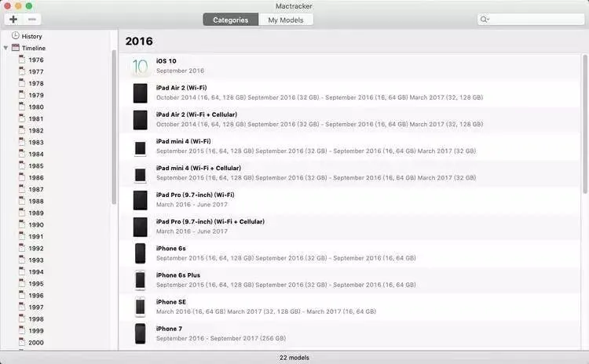This screenshot has width=589, height=364.
Task: Click iPad mini 4 (Wi-Fi + Cellular) device icon
Action: (140, 175)
